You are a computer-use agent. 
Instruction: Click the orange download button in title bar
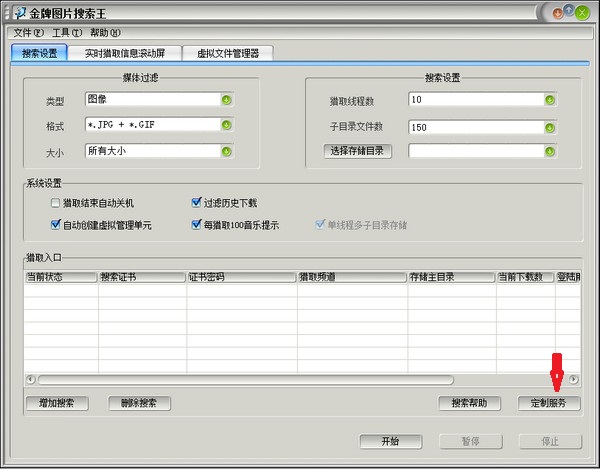(558, 14)
